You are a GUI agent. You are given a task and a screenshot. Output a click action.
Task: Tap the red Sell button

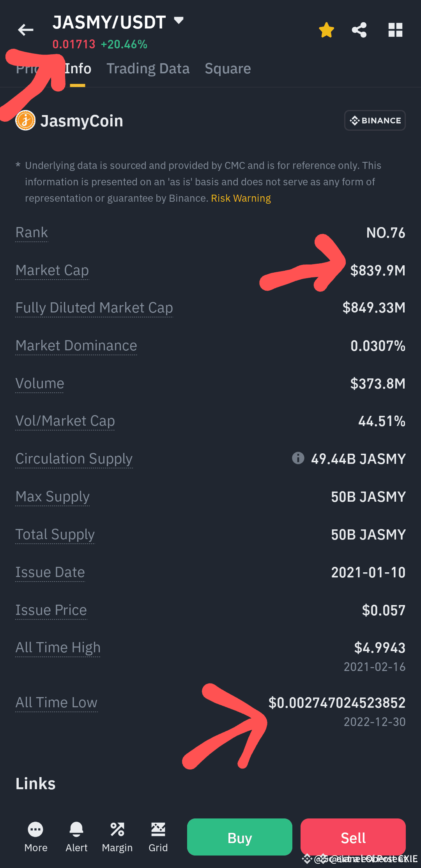pos(353,837)
